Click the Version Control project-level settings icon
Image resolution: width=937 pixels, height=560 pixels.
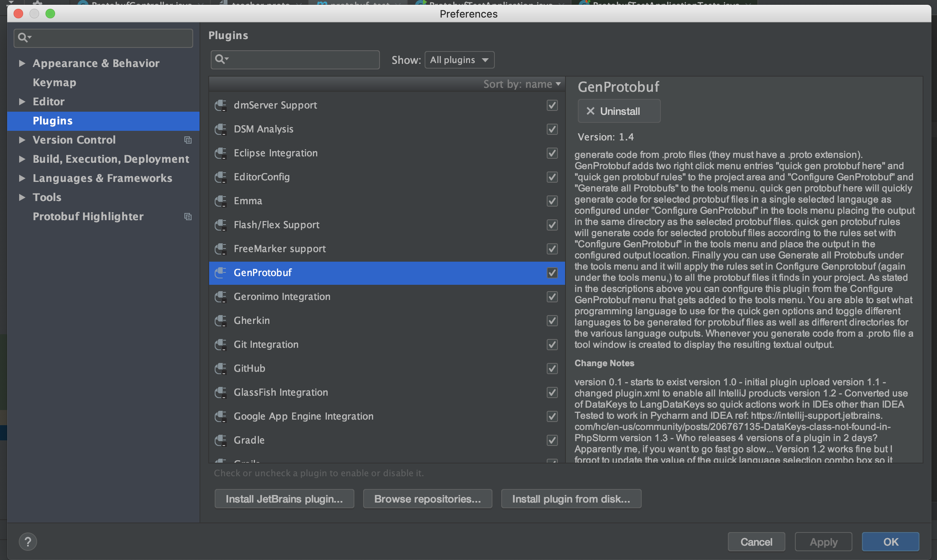click(x=188, y=140)
